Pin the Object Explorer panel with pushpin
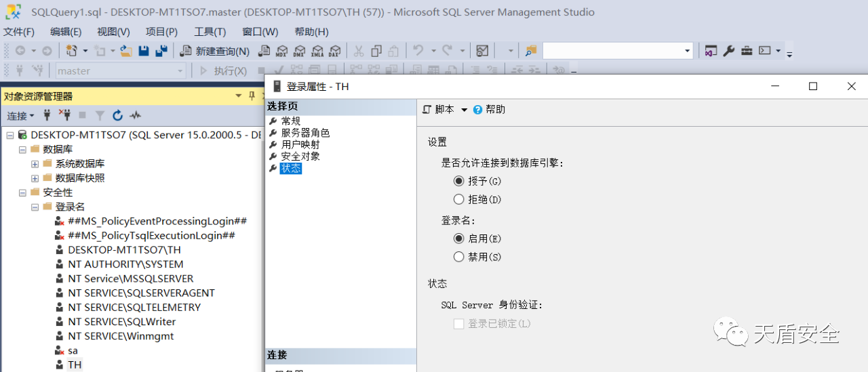Viewport: 868px width, 372px height. (x=252, y=96)
